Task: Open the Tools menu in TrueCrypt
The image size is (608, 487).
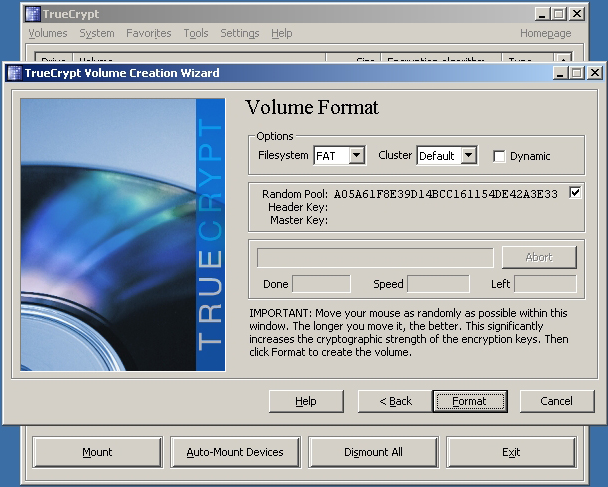Action: point(196,33)
